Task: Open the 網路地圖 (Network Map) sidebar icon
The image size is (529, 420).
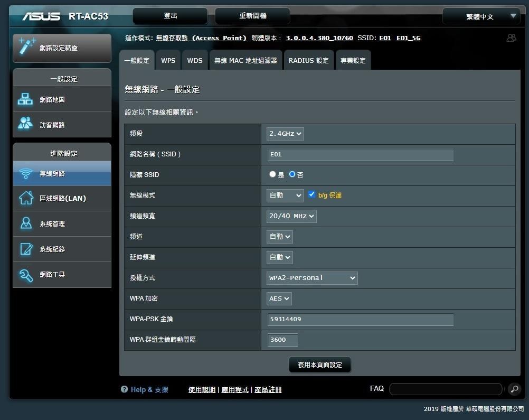Action: [25, 99]
